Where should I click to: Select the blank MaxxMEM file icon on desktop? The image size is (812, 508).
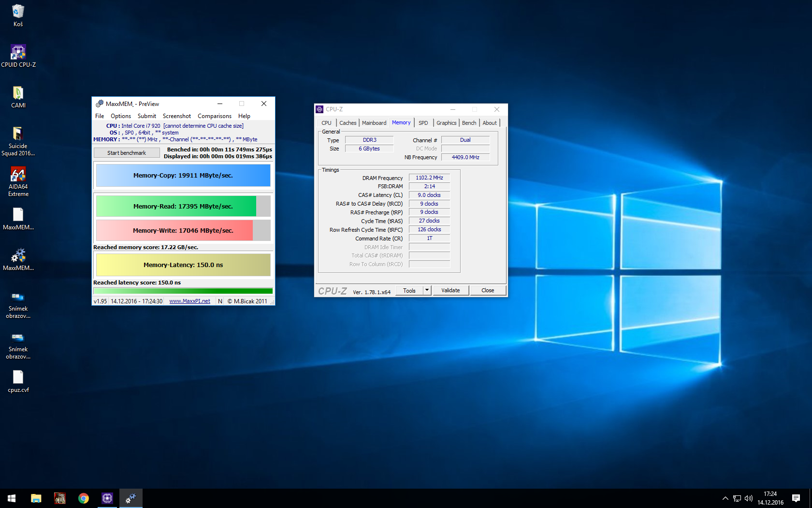pos(18,219)
